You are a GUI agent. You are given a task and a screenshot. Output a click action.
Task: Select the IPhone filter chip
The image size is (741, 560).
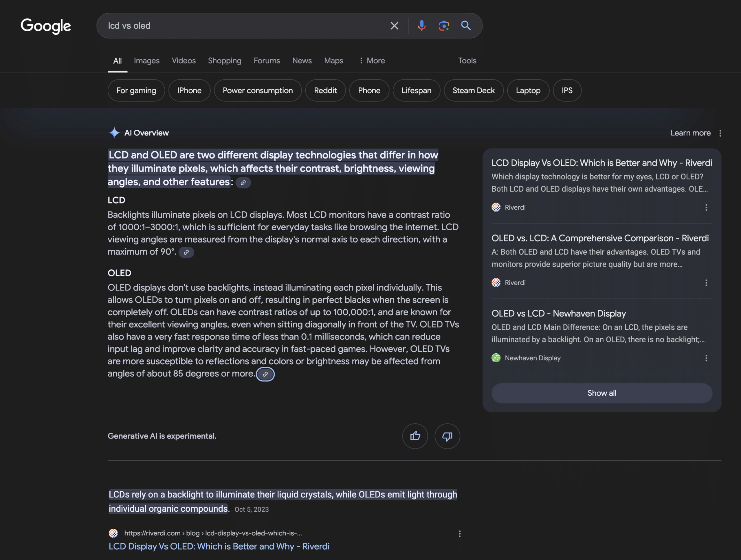pos(189,90)
